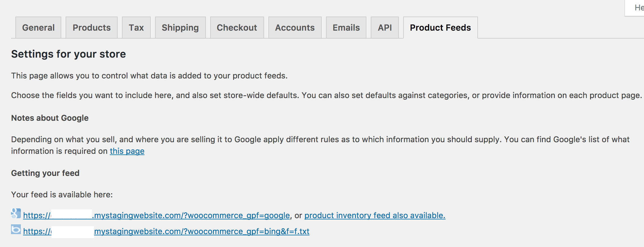Click the "Your feed is available here" text

tap(62, 195)
